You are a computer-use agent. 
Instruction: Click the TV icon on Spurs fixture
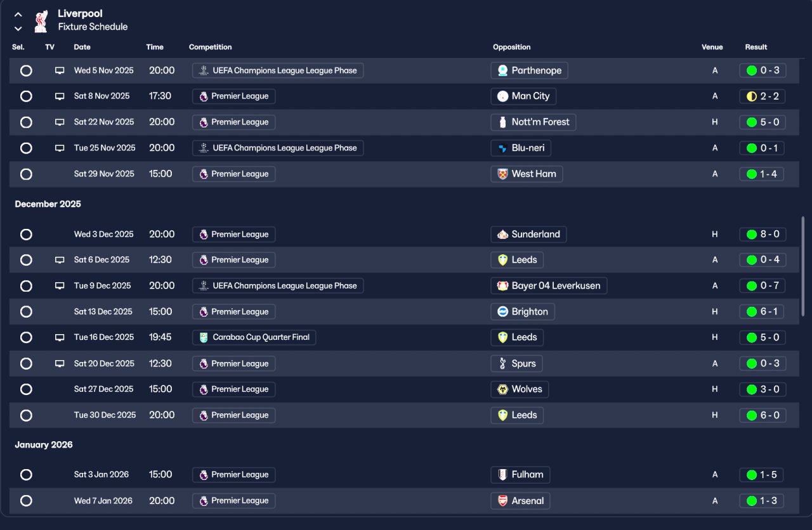pyautogui.click(x=60, y=363)
